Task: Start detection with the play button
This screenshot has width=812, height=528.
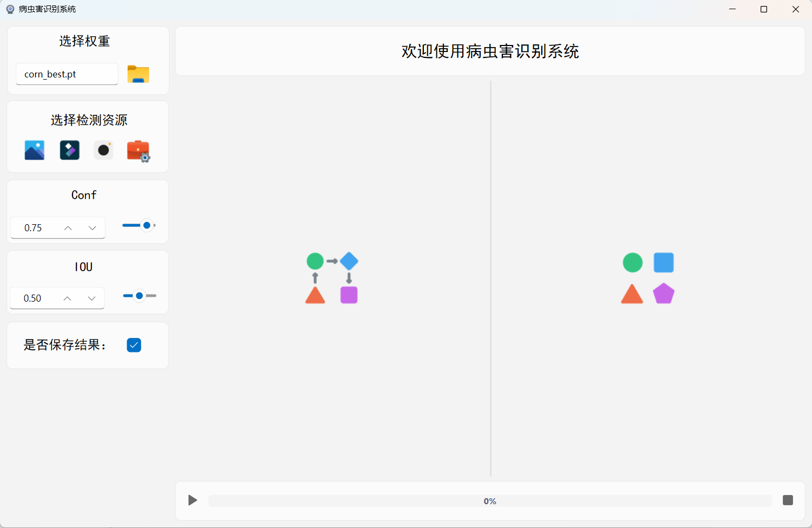Action: click(x=193, y=500)
